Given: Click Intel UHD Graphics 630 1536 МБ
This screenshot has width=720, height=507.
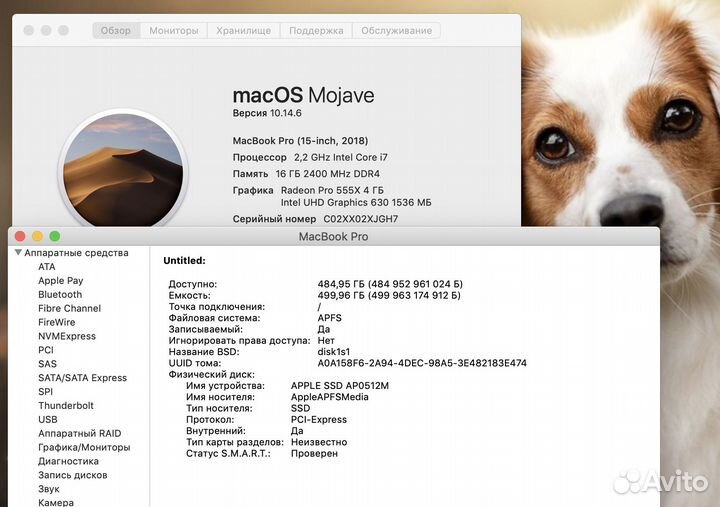Looking at the screenshot, I should pos(356,203).
